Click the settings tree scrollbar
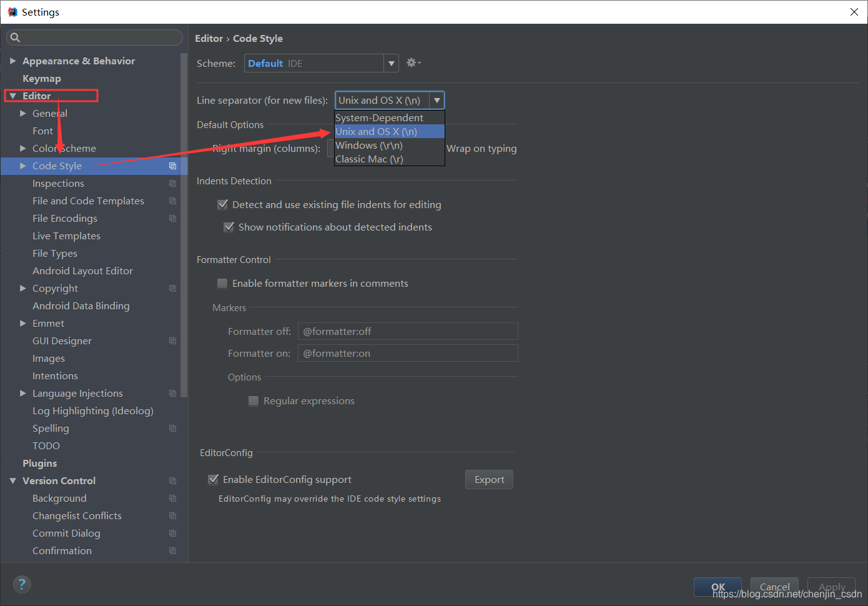The image size is (868, 606). coord(184,225)
